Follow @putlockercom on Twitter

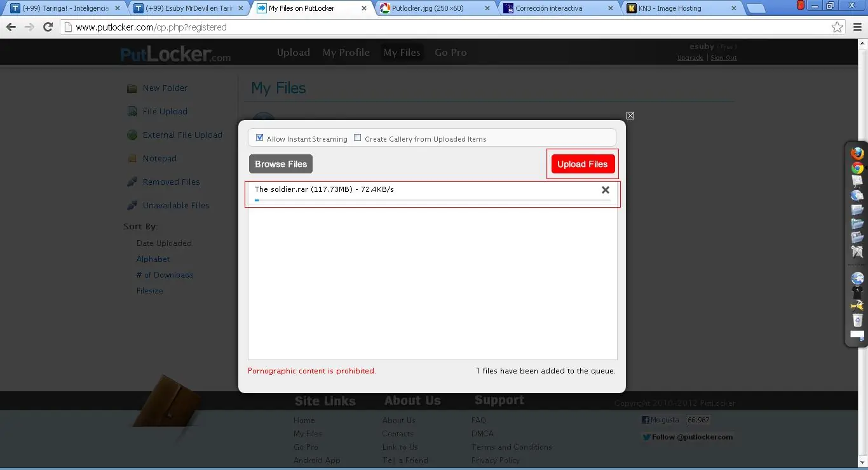click(x=688, y=437)
